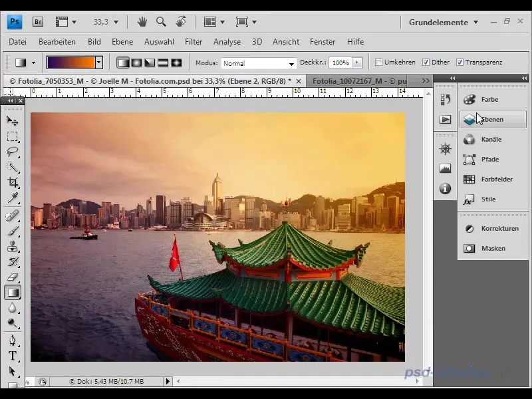This screenshot has width=532, height=399.
Task: Open the Kanäle panel
Action: point(493,139)
